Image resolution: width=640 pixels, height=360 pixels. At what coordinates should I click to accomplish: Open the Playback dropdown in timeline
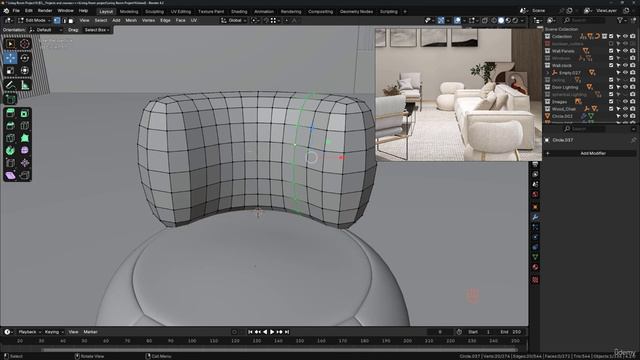pyautogui.click(x=30, y=332)
